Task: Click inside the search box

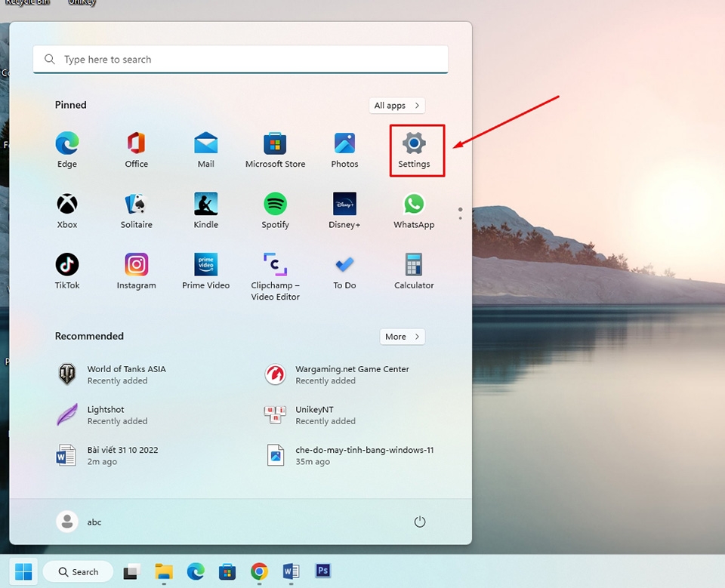Action: tap(240, 59)
